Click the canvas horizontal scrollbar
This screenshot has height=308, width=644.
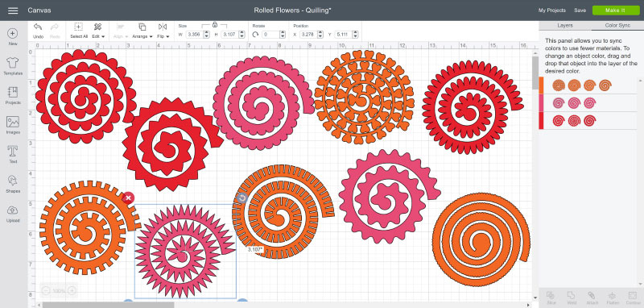click(108, 305)
